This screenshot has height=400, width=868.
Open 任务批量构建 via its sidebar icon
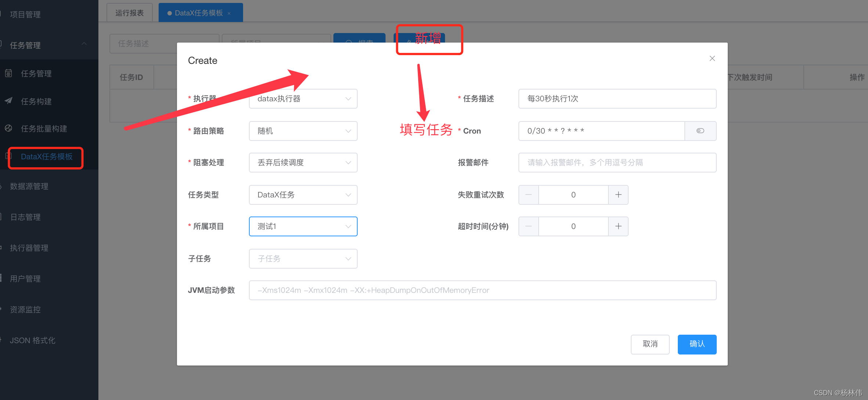click(x=8, y=129)
